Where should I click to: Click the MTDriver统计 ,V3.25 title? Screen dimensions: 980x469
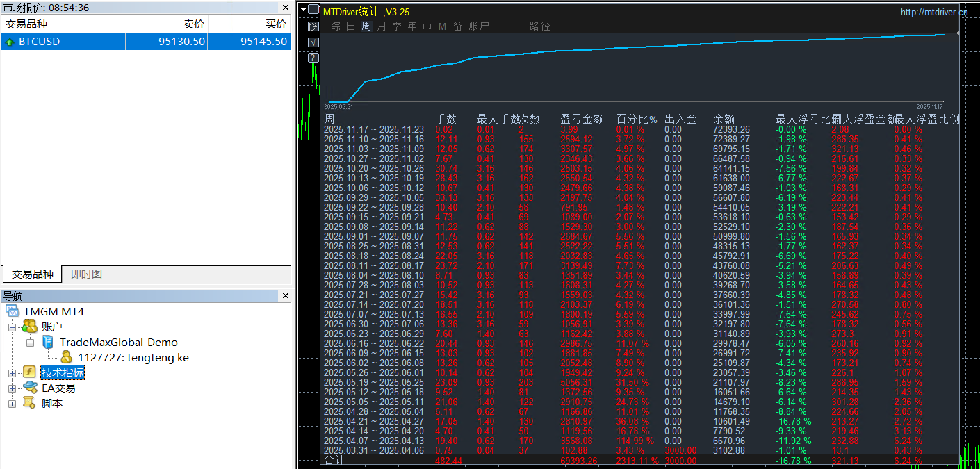[x=366, y=12]
